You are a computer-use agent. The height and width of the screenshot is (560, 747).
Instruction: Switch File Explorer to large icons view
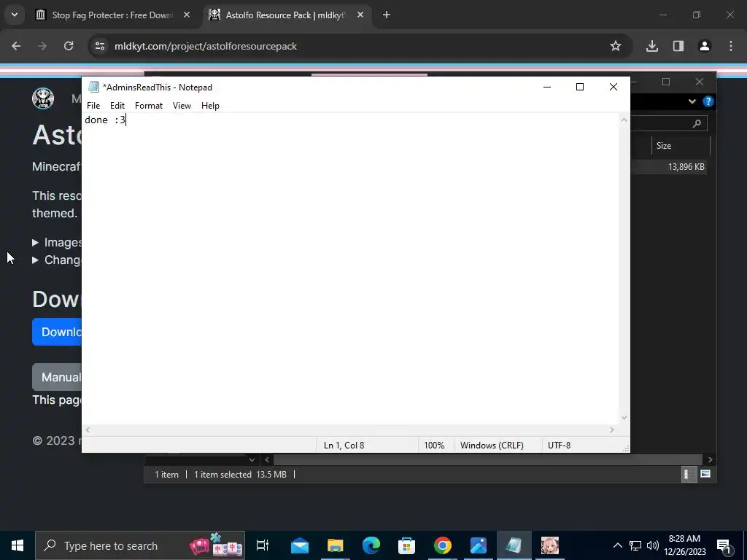705,474
